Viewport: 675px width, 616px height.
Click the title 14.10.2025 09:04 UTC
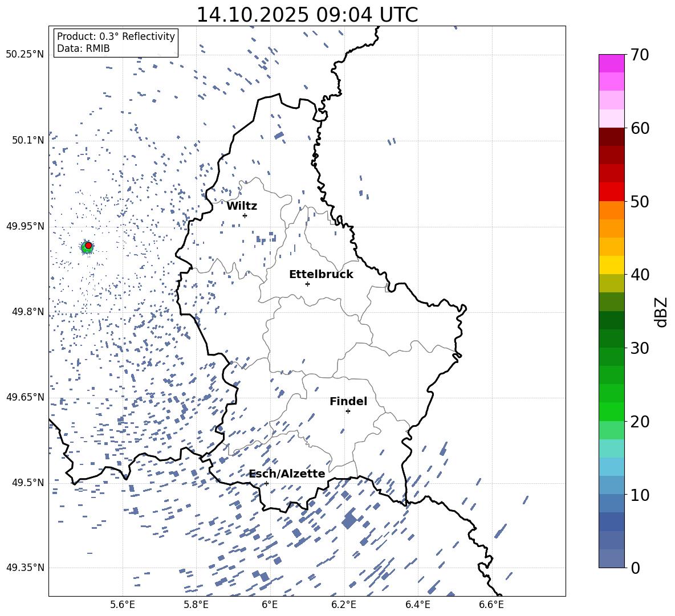point(307,15)
